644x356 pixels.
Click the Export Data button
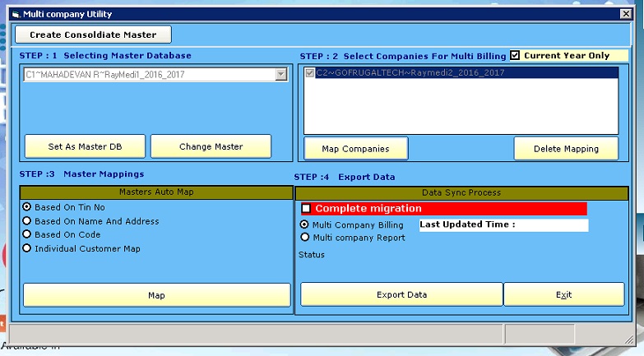click(x=401, y=294)
